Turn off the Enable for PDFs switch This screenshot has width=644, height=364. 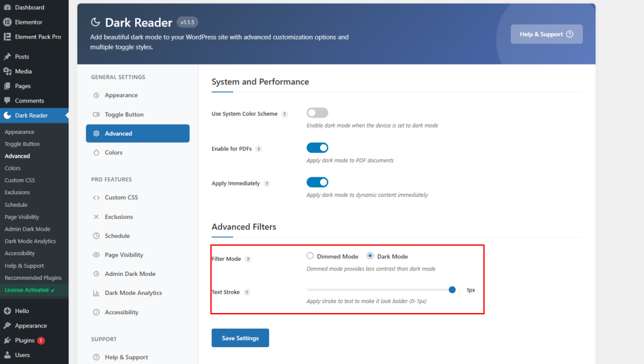[x=317, y=147]
